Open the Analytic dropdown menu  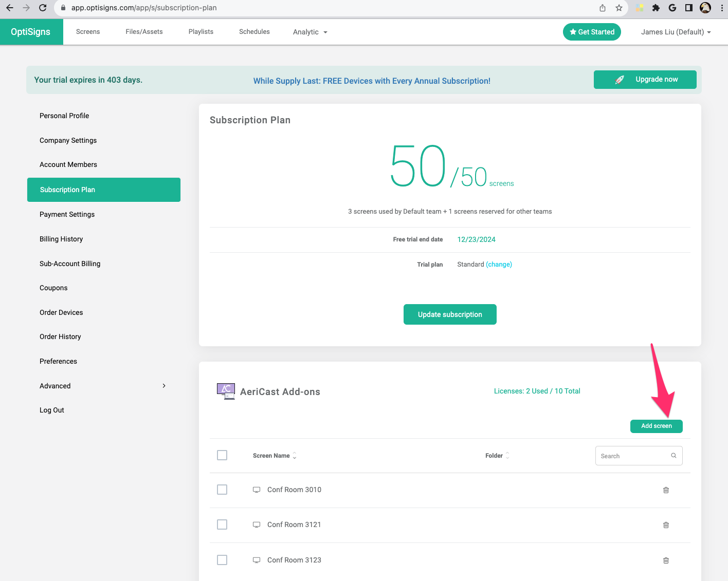coord(310,32)
